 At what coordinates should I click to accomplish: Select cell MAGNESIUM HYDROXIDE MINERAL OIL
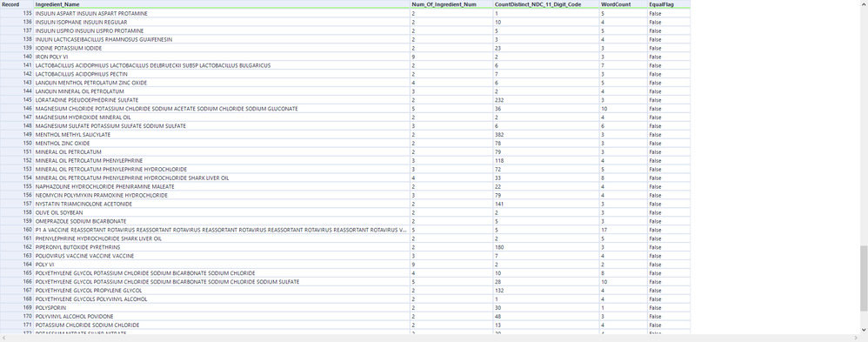click(x=222, y=117)
